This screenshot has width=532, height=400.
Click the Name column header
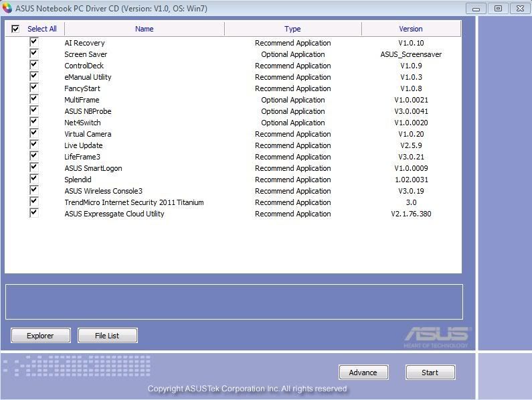point(144,29)
